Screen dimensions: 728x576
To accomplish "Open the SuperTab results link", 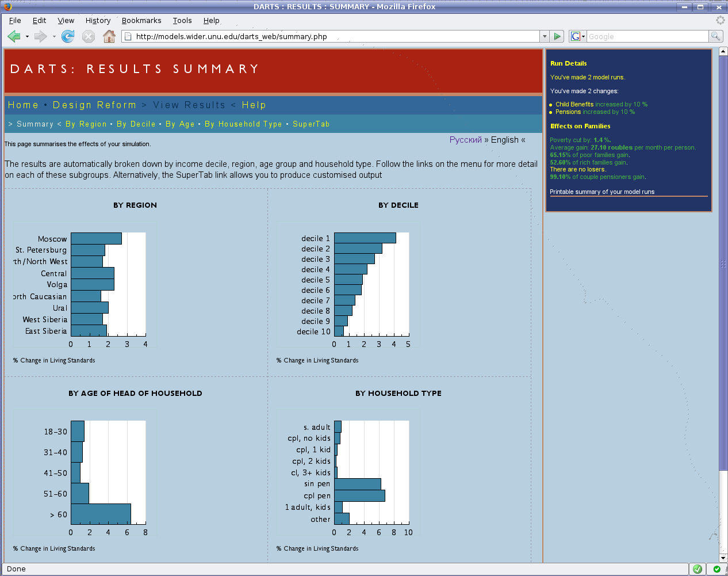I will click(x=311, y=124).
